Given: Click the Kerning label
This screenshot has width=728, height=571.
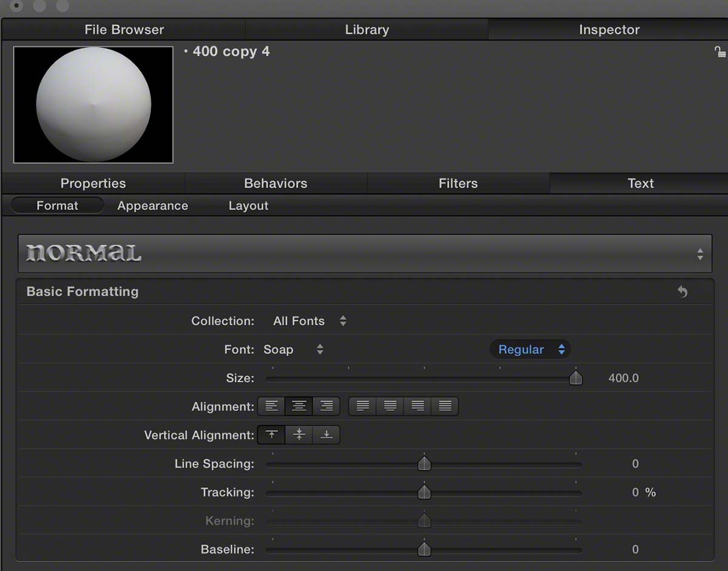Looking at the screenshot, I should tap(229, 521).
